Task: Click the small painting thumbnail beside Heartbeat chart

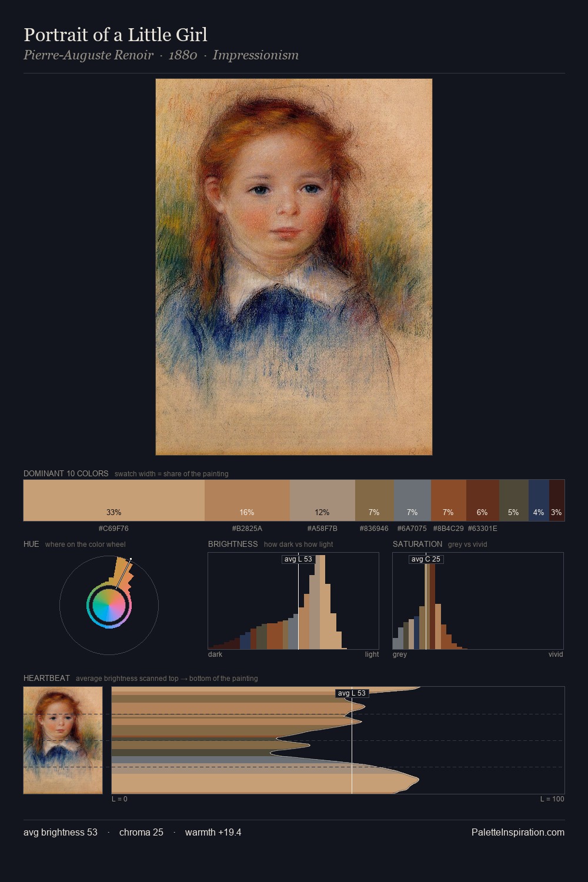Action: tap(63, 740)
